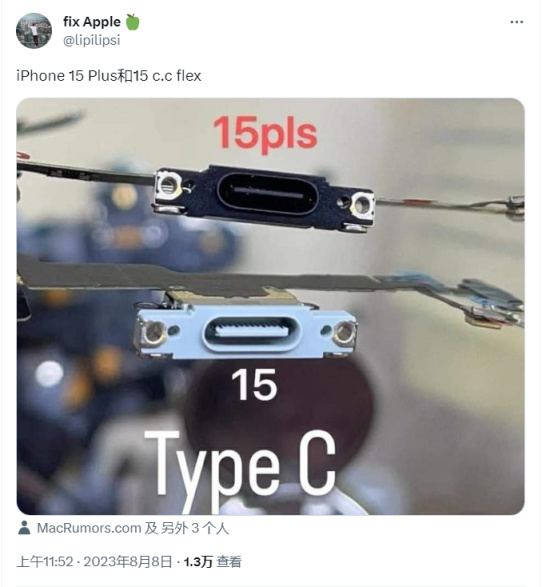The width and height of the screenshot is (542, 587).
Task: Click the white 15 label in photo
Action: [255, 384]
